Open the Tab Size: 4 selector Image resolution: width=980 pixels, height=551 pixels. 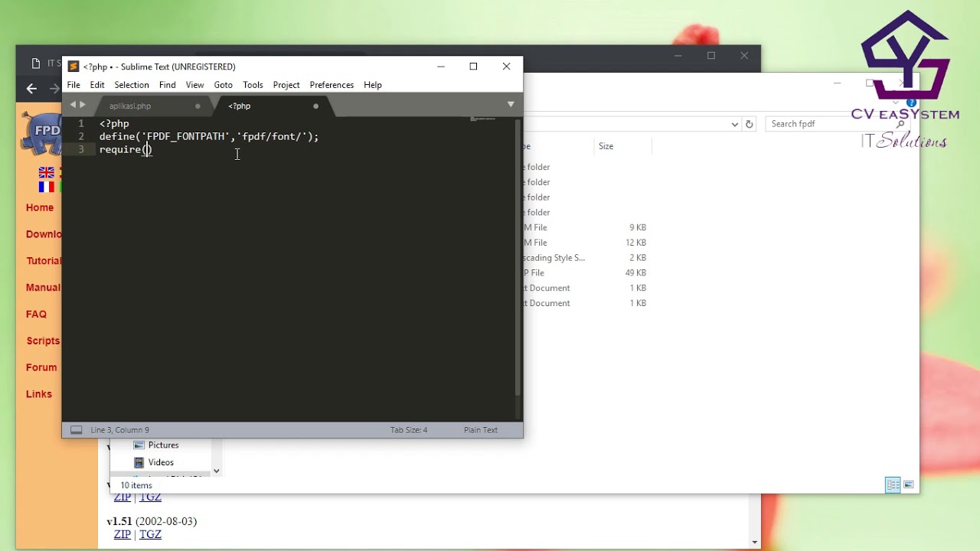coord(409,430)
